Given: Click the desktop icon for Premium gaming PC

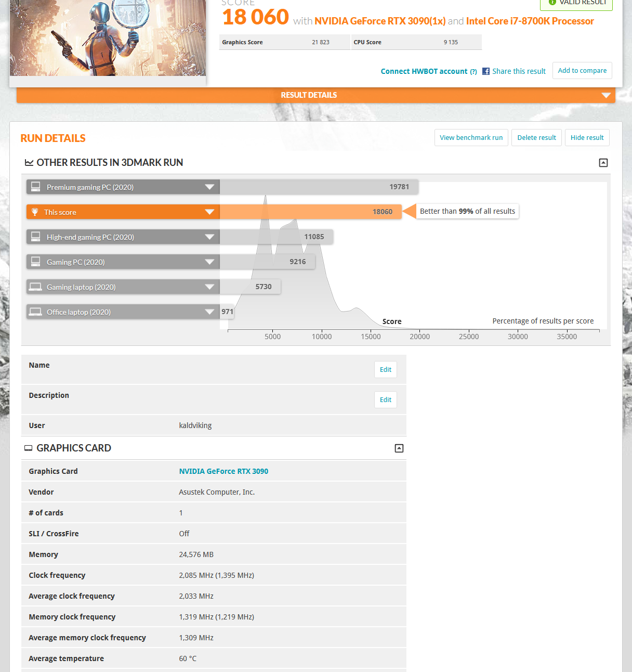Looking at the screenshot, I should [35, 187].
